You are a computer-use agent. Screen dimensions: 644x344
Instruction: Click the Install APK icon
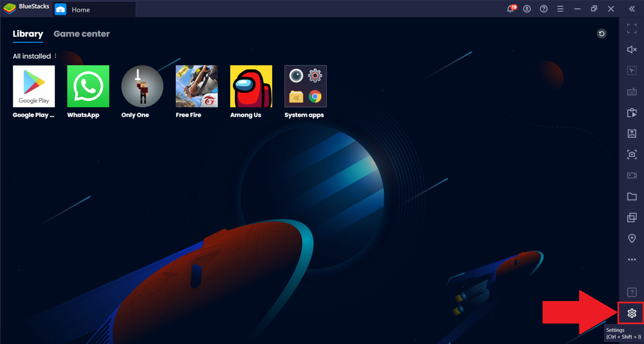(x=632, y=133)
